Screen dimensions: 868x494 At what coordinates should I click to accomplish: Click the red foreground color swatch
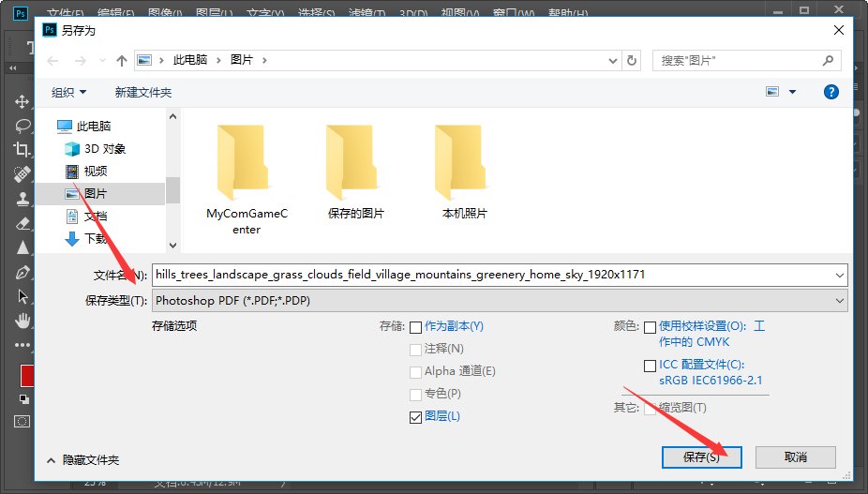point(26,376)
